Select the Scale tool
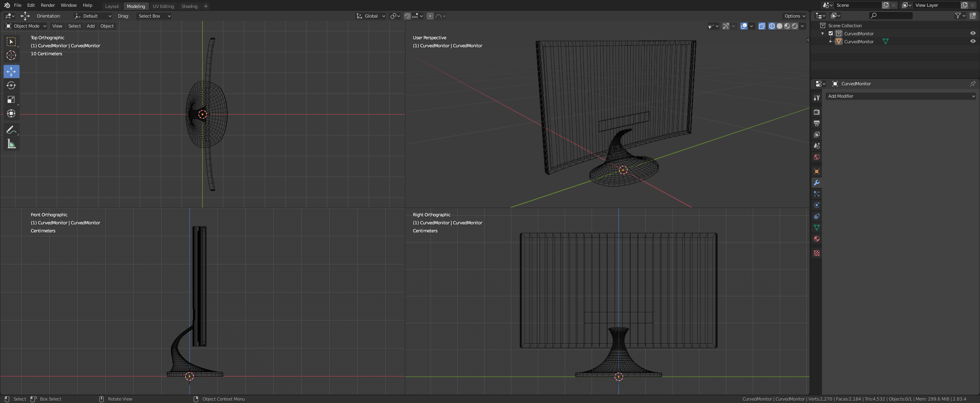980x403 pixels. coord(11,99)
